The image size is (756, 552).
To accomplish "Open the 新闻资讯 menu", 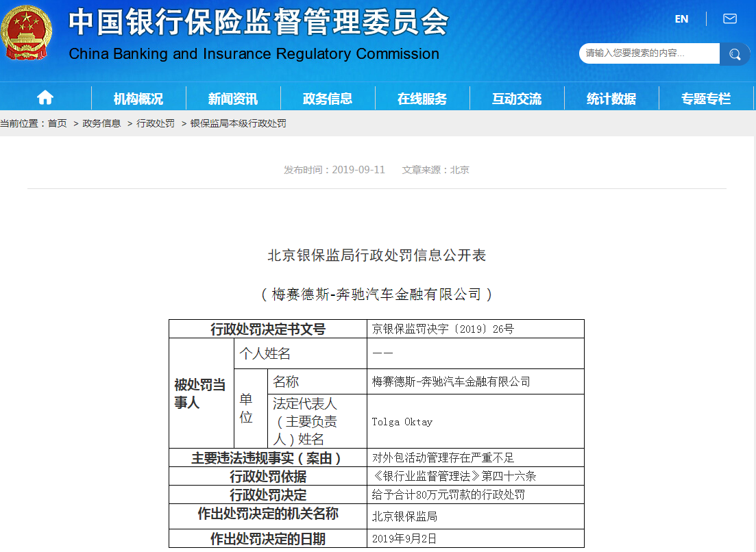I will pos(233,99).
